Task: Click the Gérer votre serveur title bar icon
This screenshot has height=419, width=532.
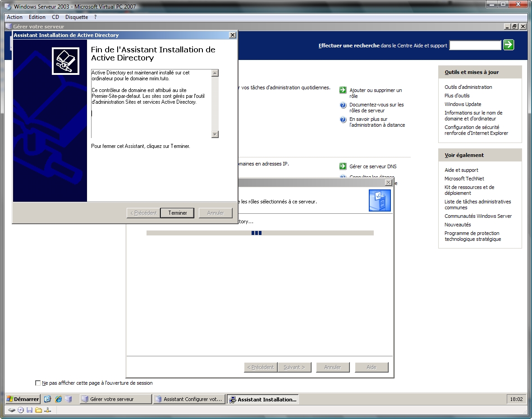Action: [x=9, y=26]
